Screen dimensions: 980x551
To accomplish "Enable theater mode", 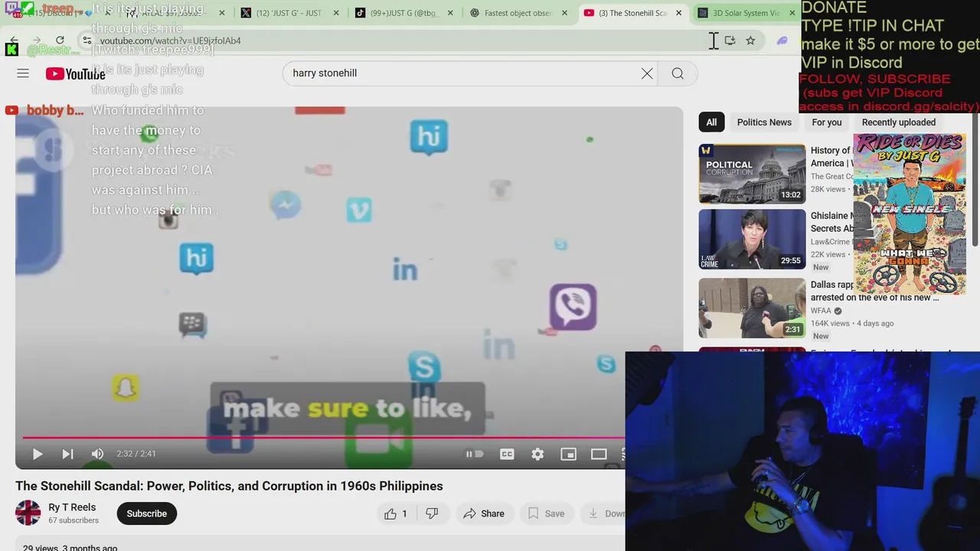I will [x=599, y=454].
